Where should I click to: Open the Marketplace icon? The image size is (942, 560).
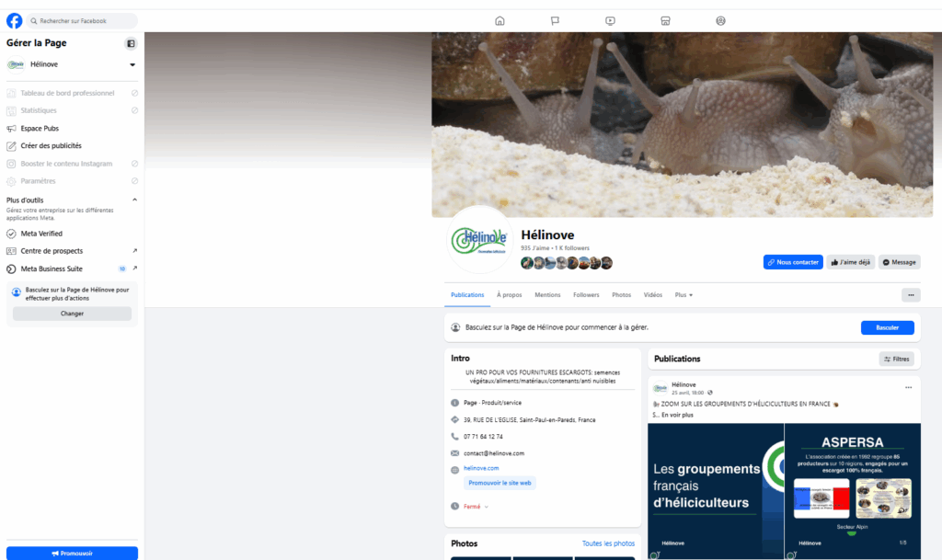(x=666, y=21)
